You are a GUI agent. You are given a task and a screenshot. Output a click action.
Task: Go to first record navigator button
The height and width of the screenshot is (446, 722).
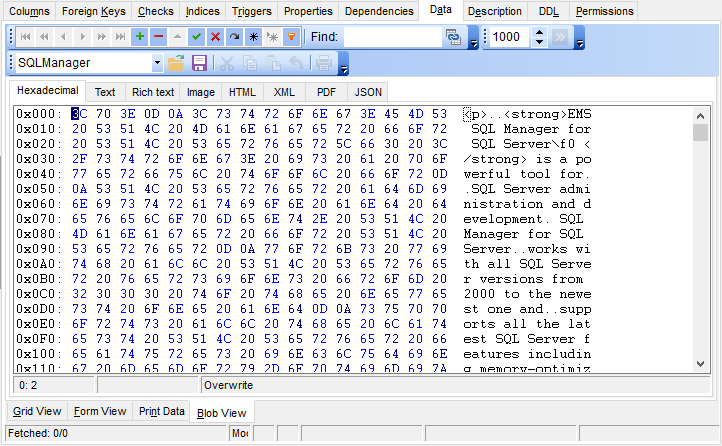tap(25, 37)
